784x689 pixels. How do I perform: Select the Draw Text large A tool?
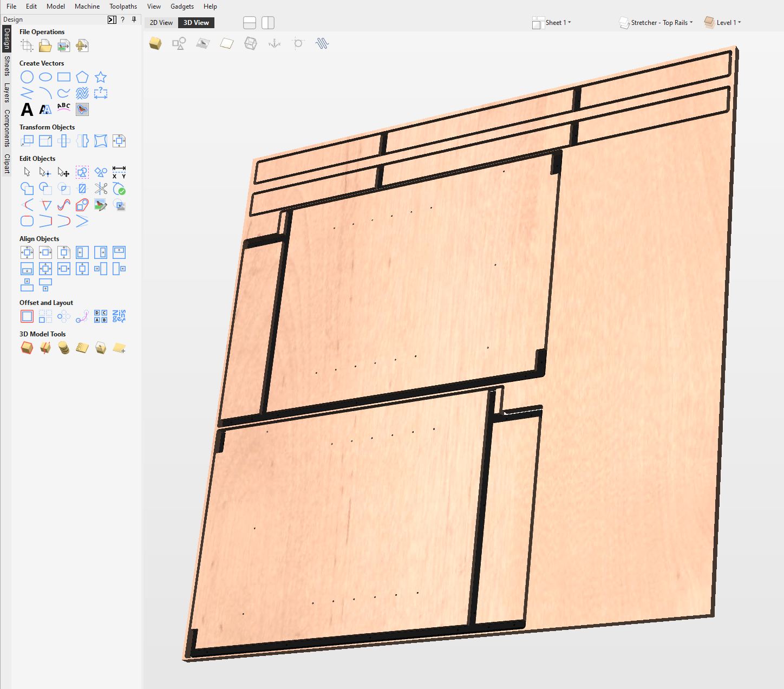pos(27,109)
